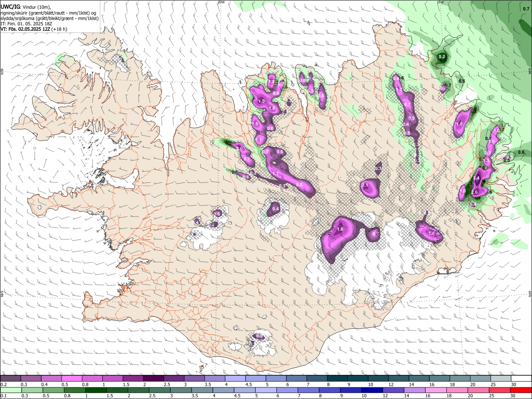532x399 pixels.
Task: Choose the dark teal swatch between 8 and 9, upper row
Action: [x=337, y=378]
